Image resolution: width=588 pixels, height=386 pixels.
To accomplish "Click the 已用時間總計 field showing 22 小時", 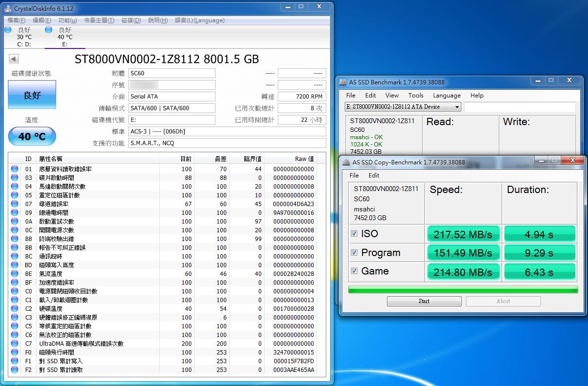I will pyautogui.click(x=302, y=120).
